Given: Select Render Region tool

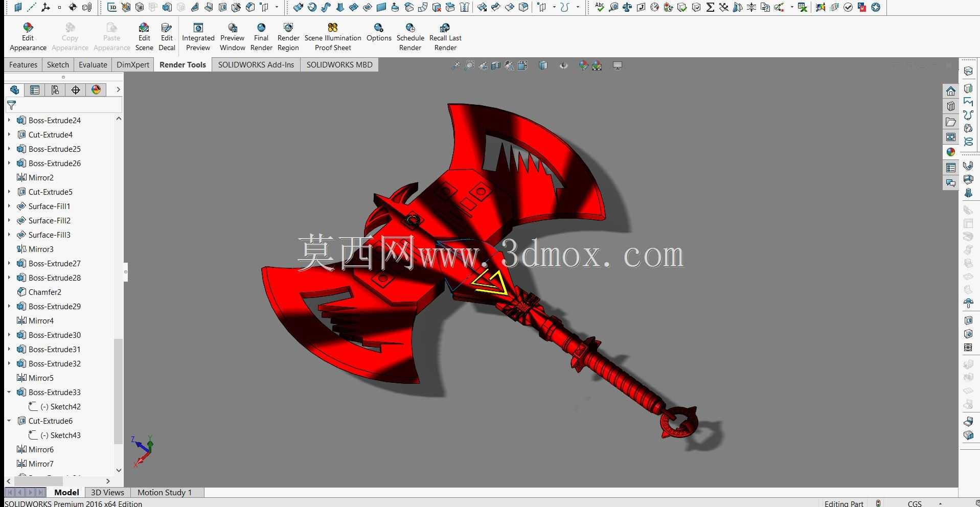Looking at the screenshot, I should (288, 37).
